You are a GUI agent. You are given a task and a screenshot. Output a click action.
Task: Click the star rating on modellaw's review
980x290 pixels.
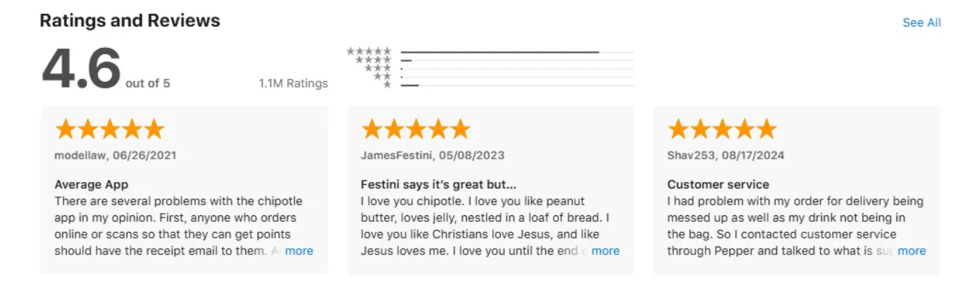pyautogui.click(x=110, y=130)
